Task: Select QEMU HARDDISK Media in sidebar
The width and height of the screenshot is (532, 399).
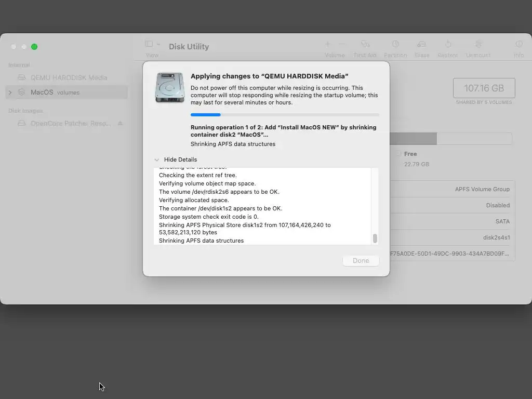Action: (66, 77)
